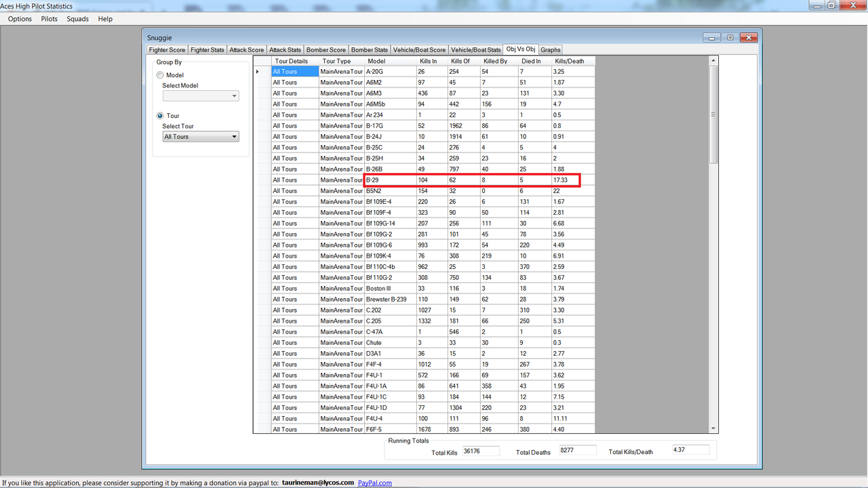
Task: Open the Options menu
Action: (20, 19)
